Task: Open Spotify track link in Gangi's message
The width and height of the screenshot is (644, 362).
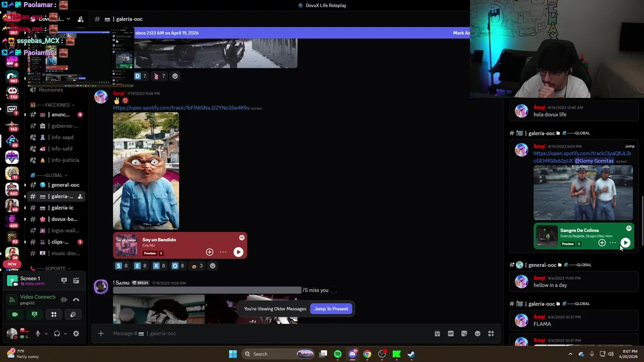Action: tap(181, 108)
